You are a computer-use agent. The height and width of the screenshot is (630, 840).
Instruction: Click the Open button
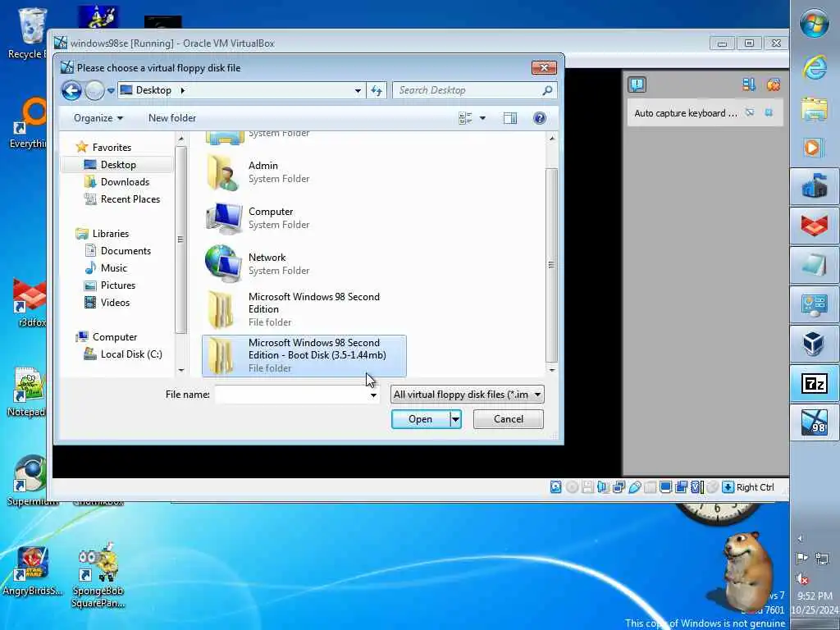[421, 419]
